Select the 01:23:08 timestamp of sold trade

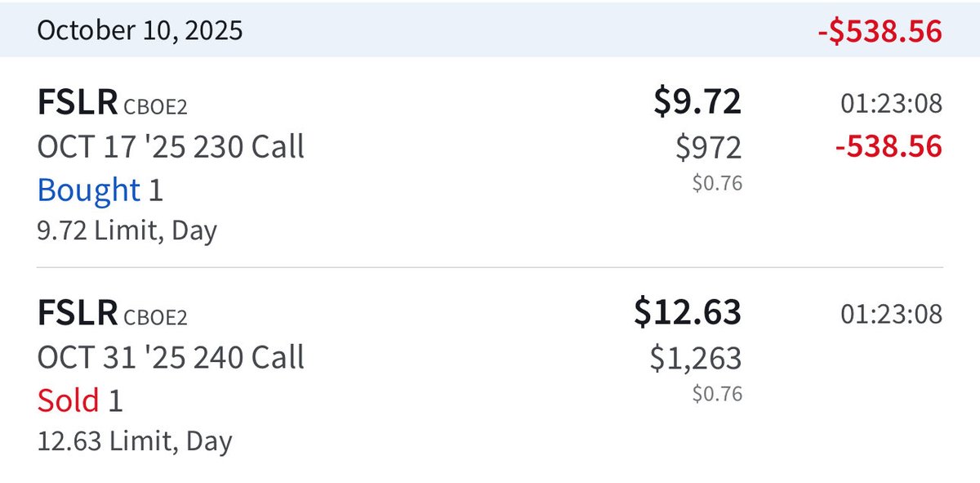(892, 315)
